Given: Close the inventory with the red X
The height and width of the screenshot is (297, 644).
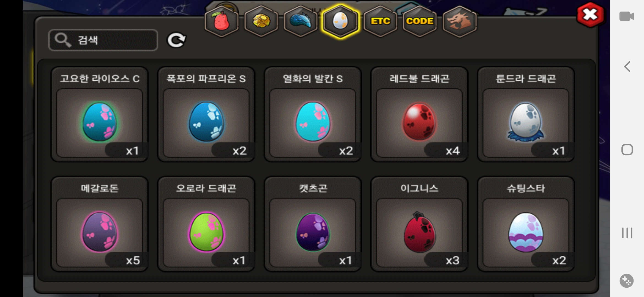Looking at the screenshot, I should pos(591,15).
